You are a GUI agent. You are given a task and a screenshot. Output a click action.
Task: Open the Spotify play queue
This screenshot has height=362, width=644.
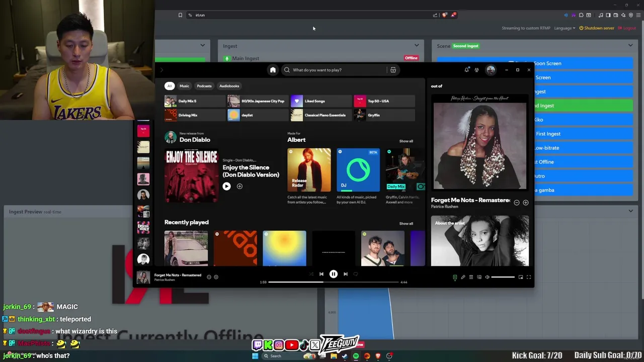471,277
